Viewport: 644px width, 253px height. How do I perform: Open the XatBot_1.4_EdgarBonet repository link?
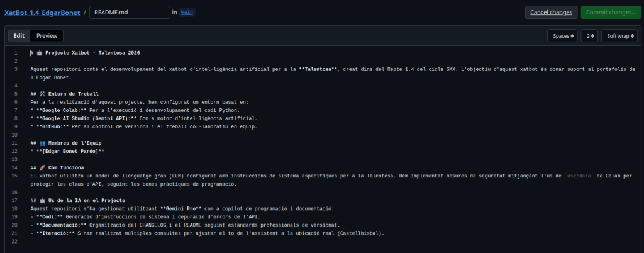(43, 12)
